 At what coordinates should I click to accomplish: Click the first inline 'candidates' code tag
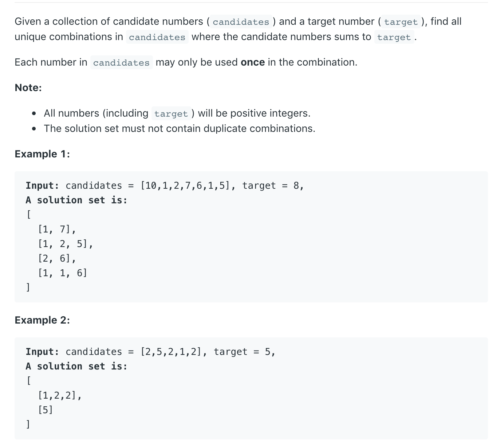(x=241, y=22)
